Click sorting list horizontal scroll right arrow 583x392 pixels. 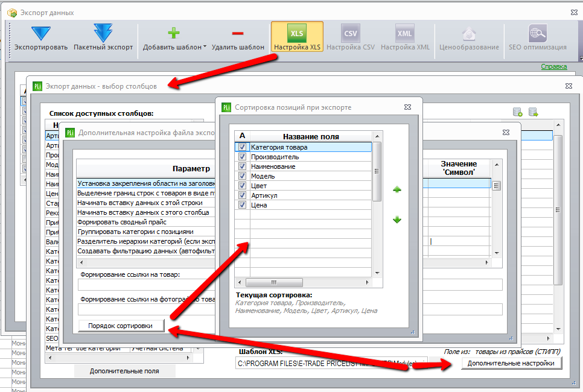367,282
